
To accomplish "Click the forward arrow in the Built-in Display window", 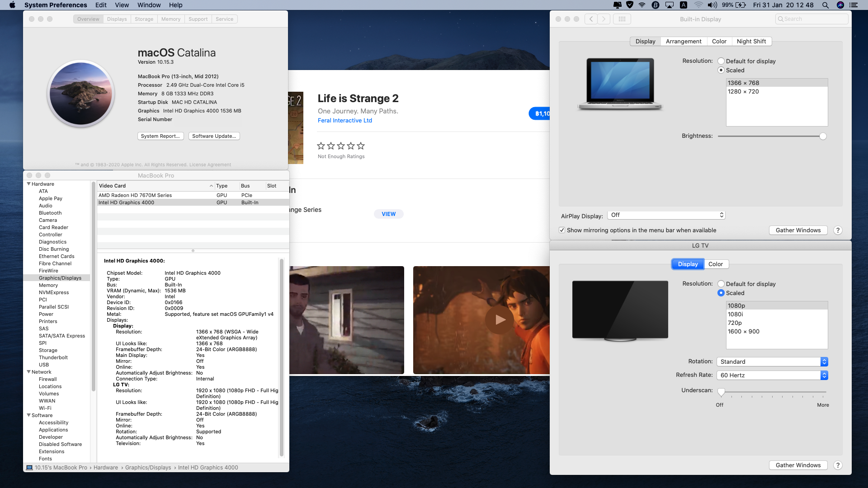I will click(x=604, y=19).
